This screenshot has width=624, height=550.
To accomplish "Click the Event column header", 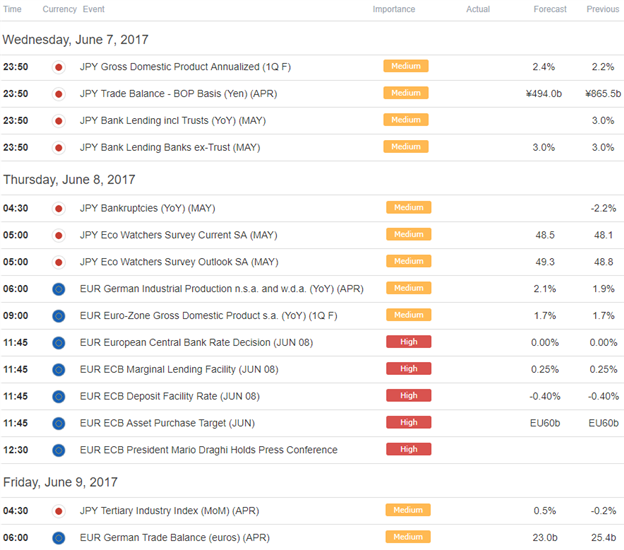I will tap(94, 9).
